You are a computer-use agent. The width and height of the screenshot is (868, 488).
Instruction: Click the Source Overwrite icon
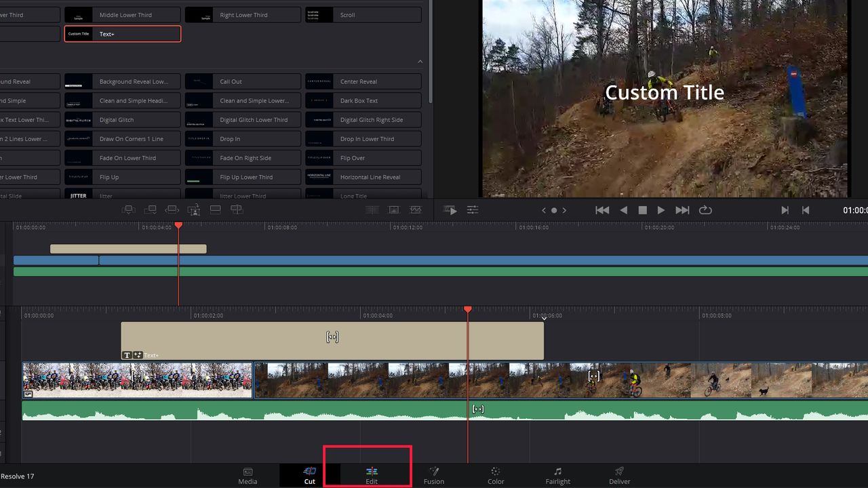coord(237,209)
